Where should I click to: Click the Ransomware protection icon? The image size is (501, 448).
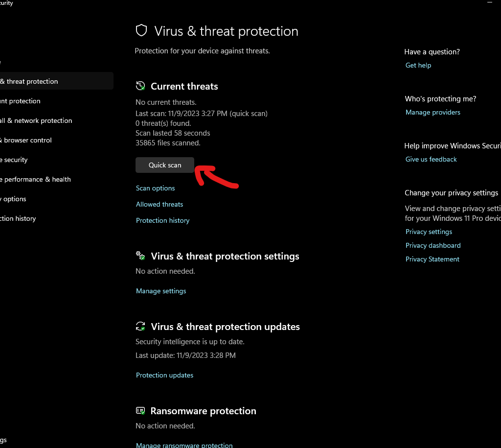[x=140, y=411]
